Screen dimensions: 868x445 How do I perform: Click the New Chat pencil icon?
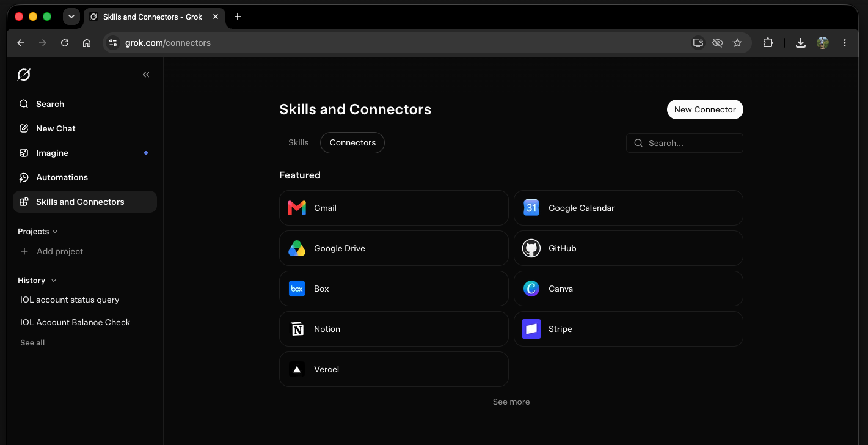[24, 128]
